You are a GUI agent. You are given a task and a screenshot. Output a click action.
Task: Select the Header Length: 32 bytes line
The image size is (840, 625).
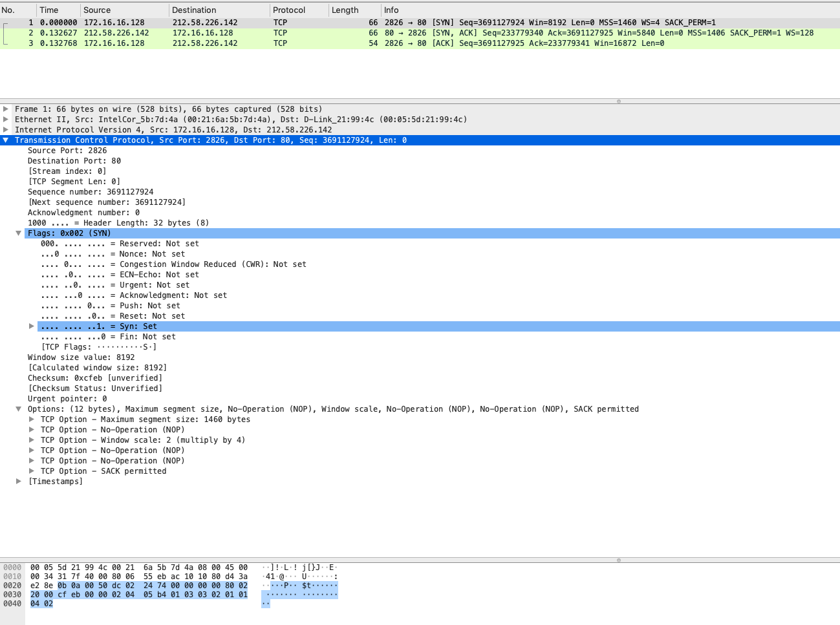(118, 223)
